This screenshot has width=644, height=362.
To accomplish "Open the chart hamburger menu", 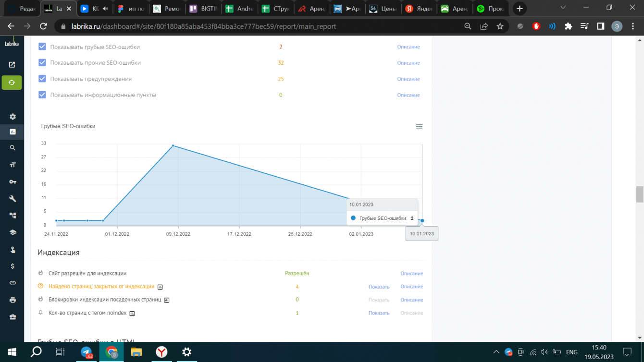I will (x=419, y=126).
